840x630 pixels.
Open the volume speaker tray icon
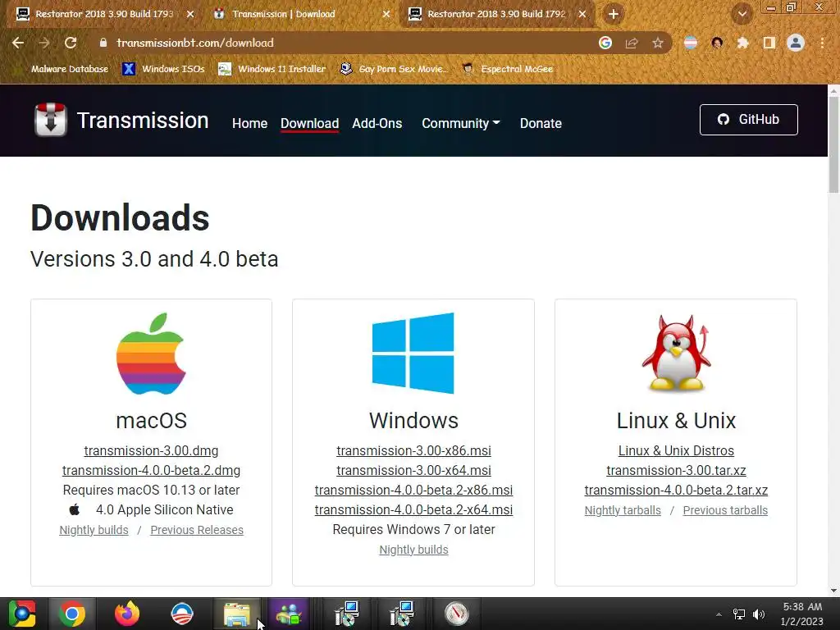(x=759, y=614)
